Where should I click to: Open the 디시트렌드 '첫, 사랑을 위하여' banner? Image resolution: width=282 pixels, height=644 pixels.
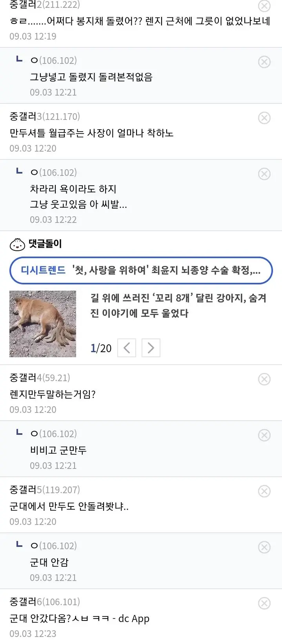click(x=141, y=270)
